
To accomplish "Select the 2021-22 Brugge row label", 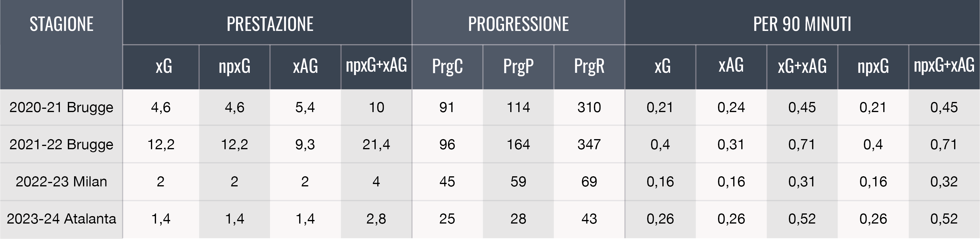I will (61, 145).
